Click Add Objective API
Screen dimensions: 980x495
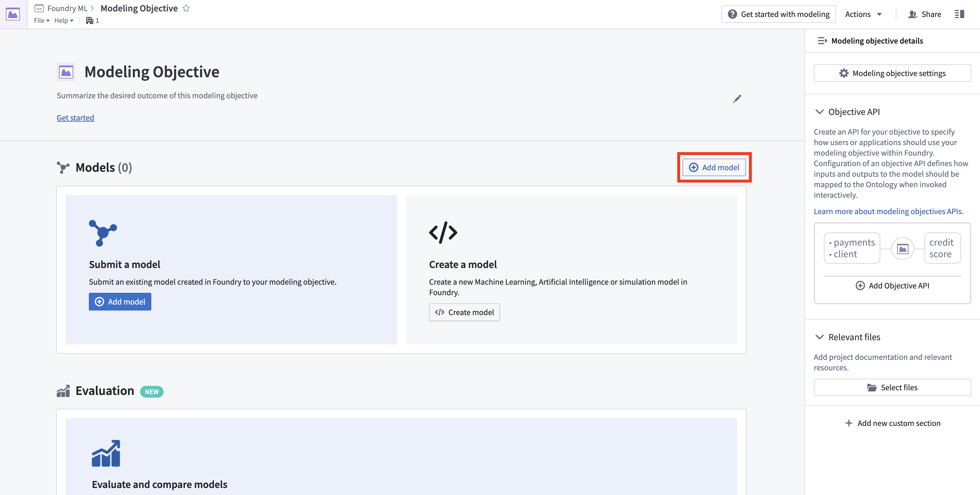892,286
